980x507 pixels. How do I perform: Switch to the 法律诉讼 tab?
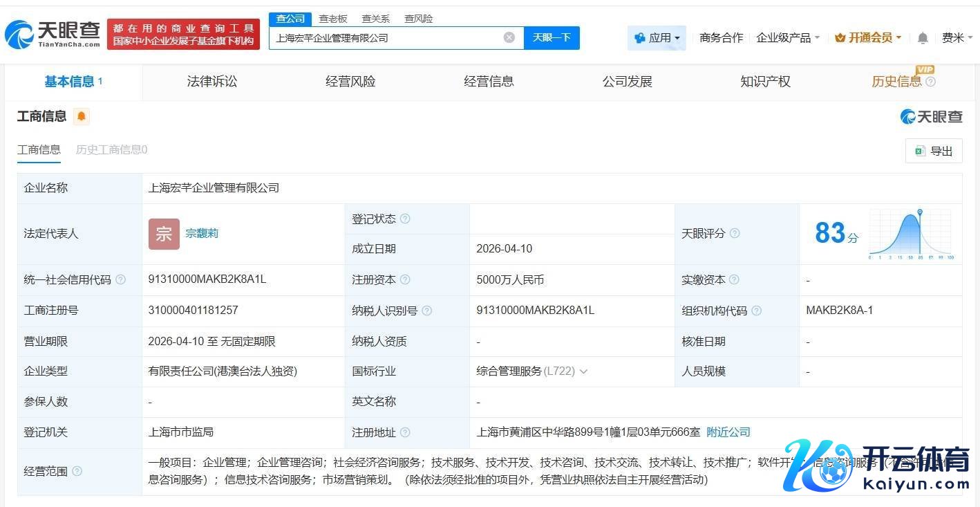(x=212, y=82)
